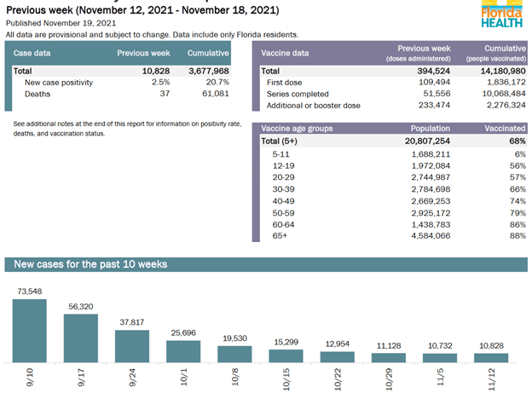
Task: Select the '65+' age group row
Action: pos(280,235)
